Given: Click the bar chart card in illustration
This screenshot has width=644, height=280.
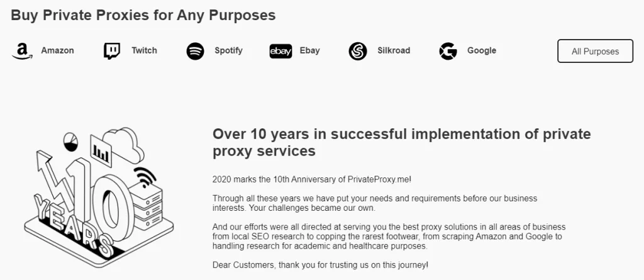Looking at the screenshot, I should click(x=101, y=150).
